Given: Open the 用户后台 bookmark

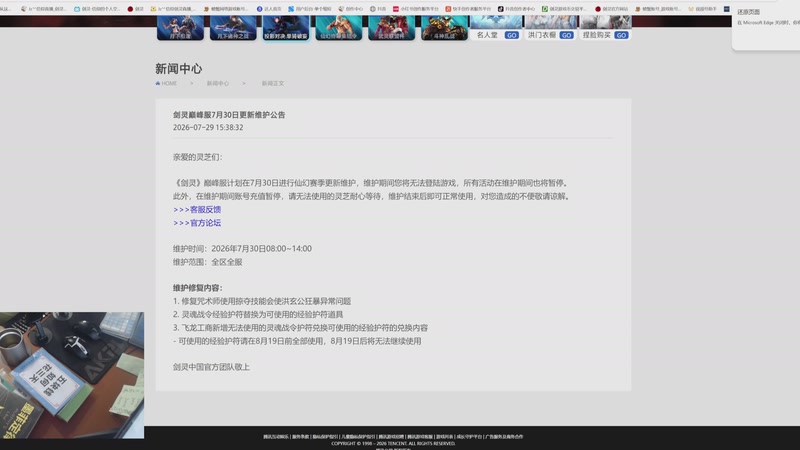Looking at the screenshot, I should pos(310,9).
